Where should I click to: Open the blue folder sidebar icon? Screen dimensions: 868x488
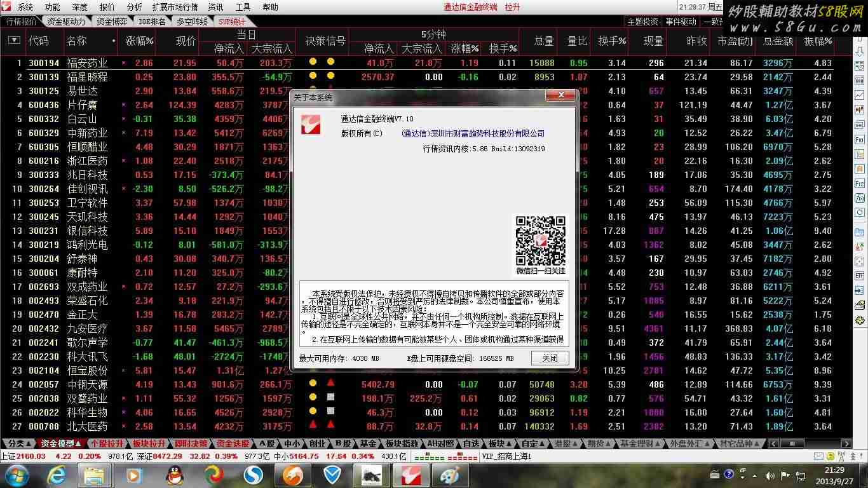tap(859, 232)
